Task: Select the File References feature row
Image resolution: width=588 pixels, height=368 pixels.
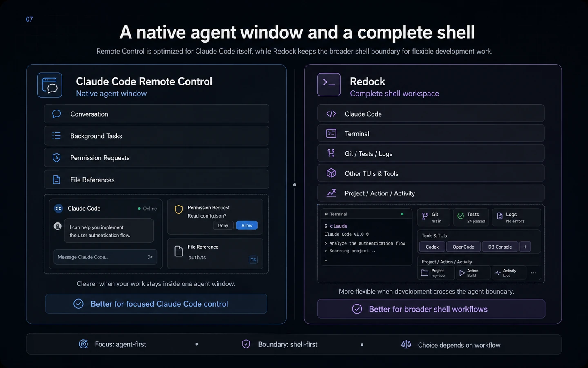Action: click(x=156, y=180)
